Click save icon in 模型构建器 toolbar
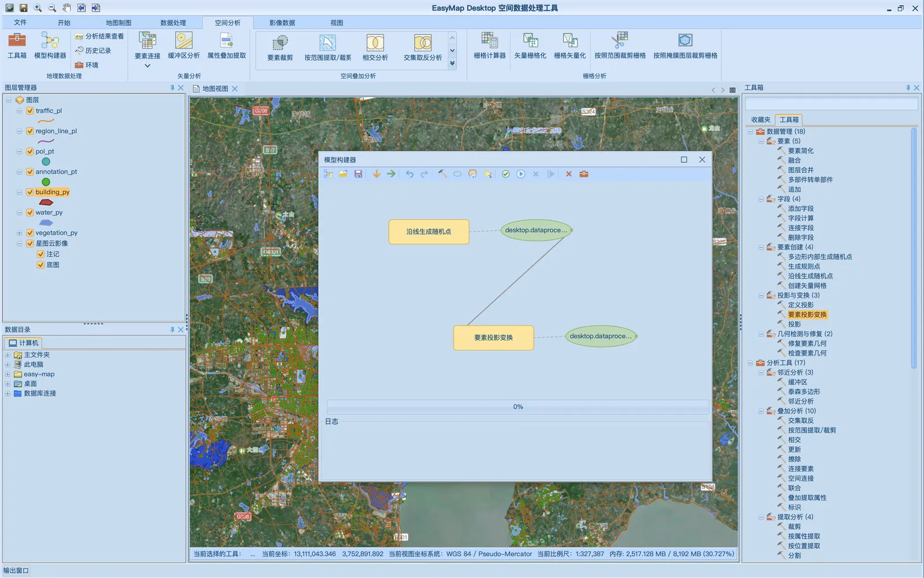 pos(358,174)
